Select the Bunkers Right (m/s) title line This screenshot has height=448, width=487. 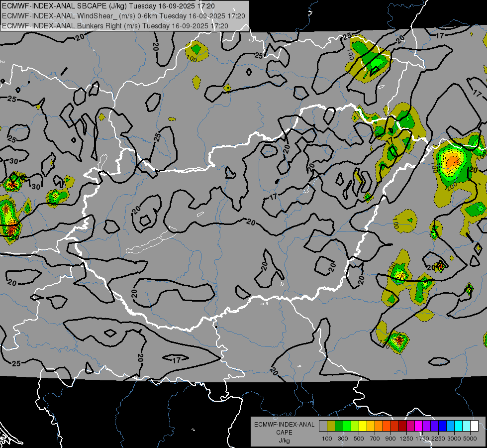[x=115, y=26]
